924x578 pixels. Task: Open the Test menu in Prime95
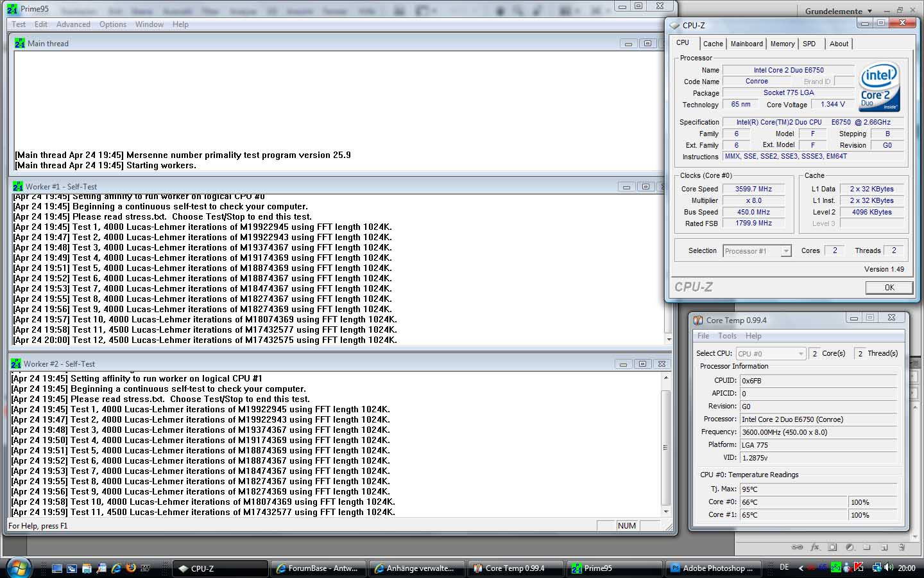19,24
